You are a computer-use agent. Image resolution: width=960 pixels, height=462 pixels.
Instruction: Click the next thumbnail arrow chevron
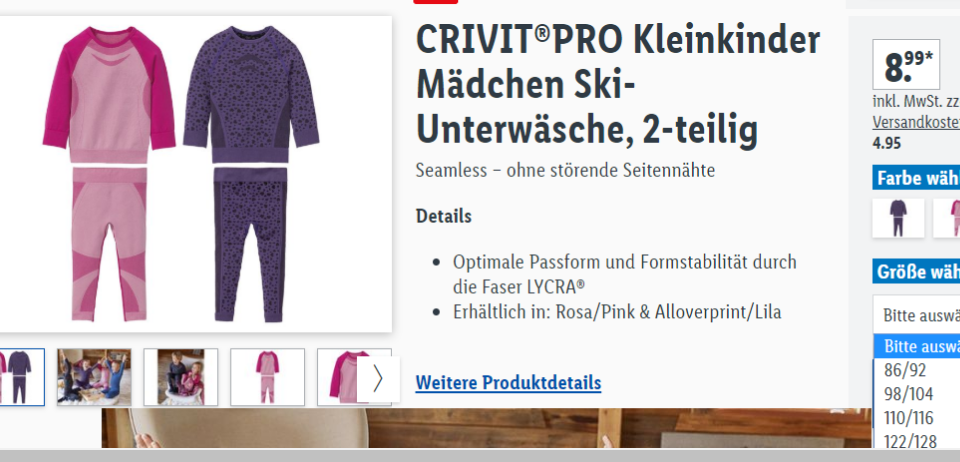tap(378, 379)
